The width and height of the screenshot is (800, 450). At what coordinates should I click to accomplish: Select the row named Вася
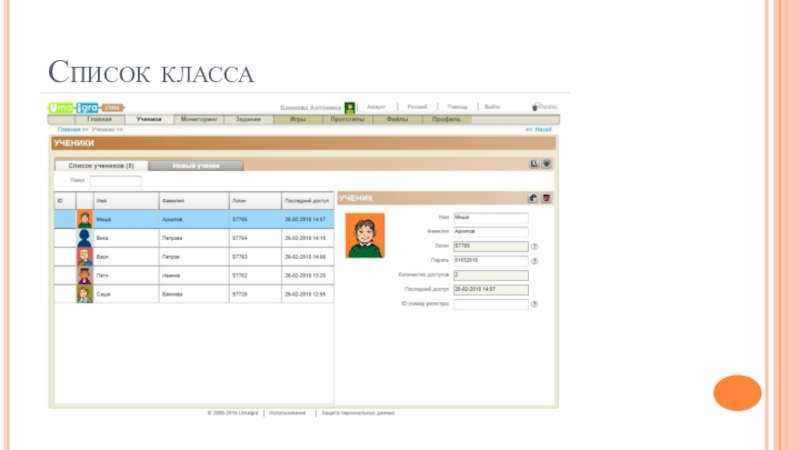[x=194, y=257]
